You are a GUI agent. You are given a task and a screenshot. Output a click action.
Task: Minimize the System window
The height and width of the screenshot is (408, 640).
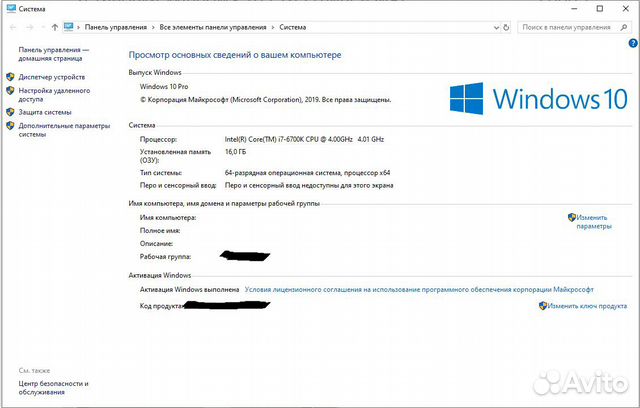[574, 9]
